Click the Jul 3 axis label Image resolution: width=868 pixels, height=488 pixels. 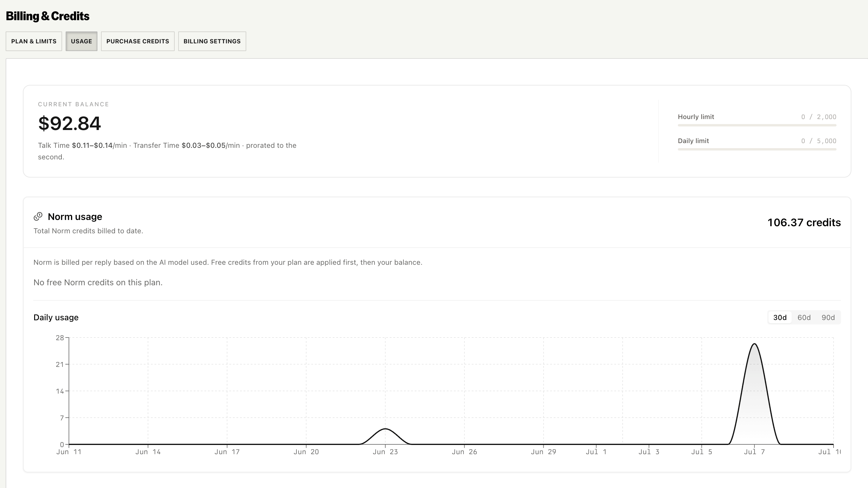[x=649, y=452]
